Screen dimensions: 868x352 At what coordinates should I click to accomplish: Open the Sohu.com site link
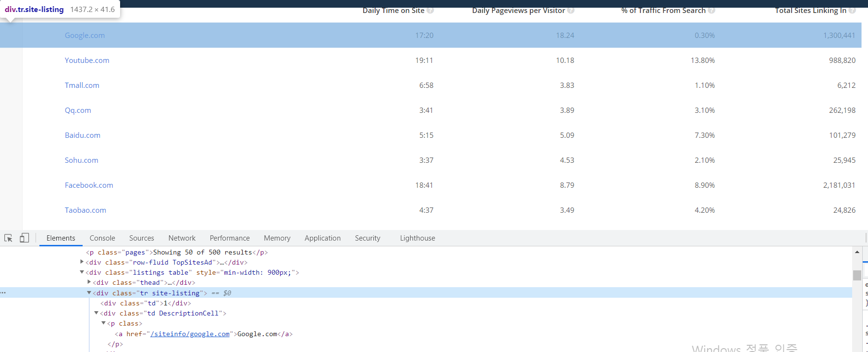82,160
